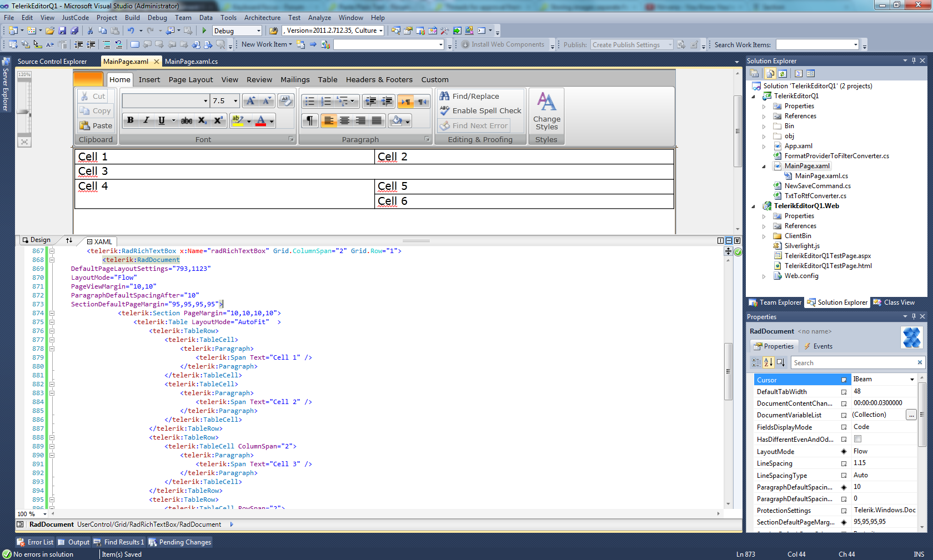
Task: Click the bullet list icon in Paragraph group
Action: [x=310, y=101]
